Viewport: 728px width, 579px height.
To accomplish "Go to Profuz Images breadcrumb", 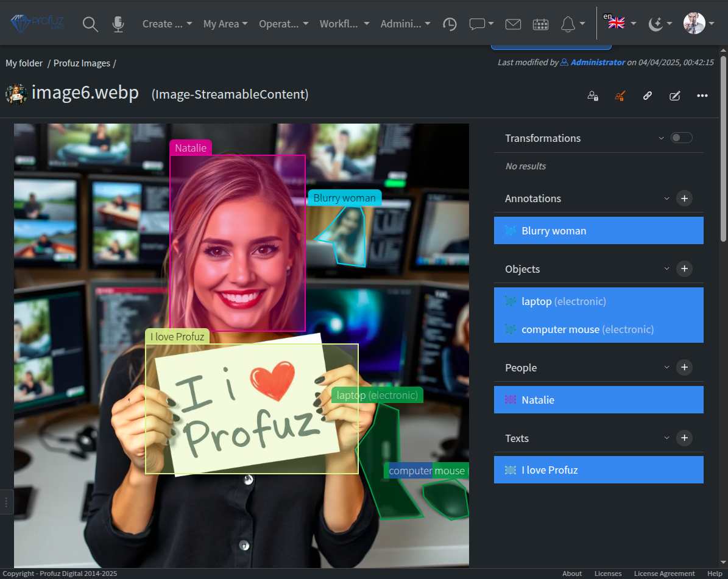I will [x=82, y=63].
